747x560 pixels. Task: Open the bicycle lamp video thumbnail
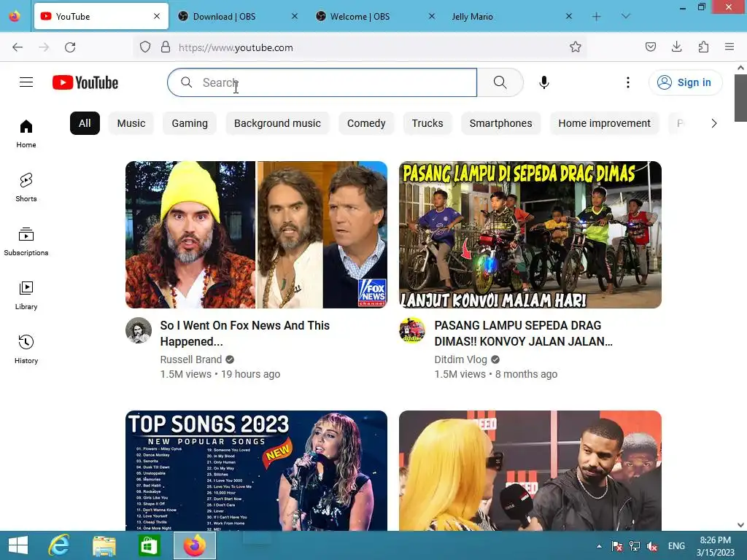[x=530, y=235]
